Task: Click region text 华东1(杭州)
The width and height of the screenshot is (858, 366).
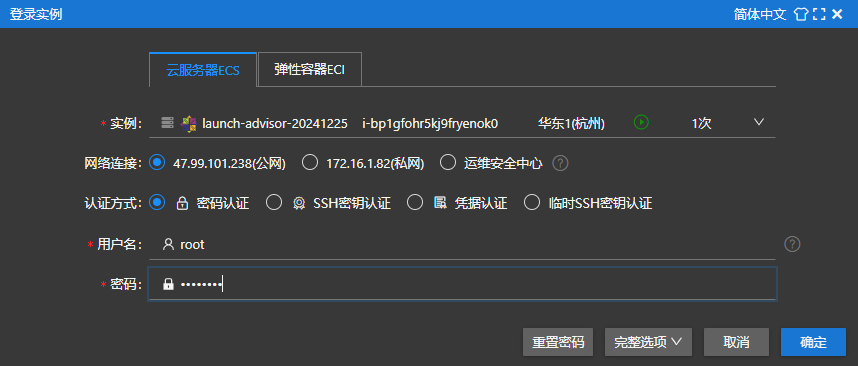Action: (571, 123)
